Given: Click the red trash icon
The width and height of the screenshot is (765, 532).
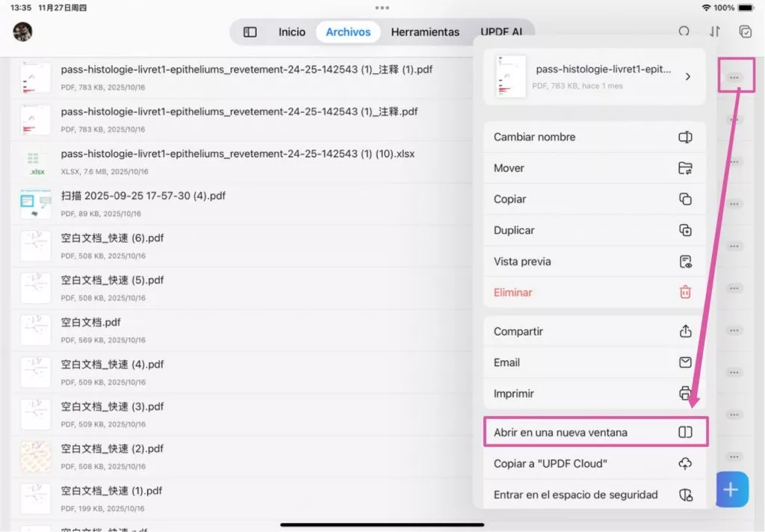Looking at the screenshot, I should 685,292.
